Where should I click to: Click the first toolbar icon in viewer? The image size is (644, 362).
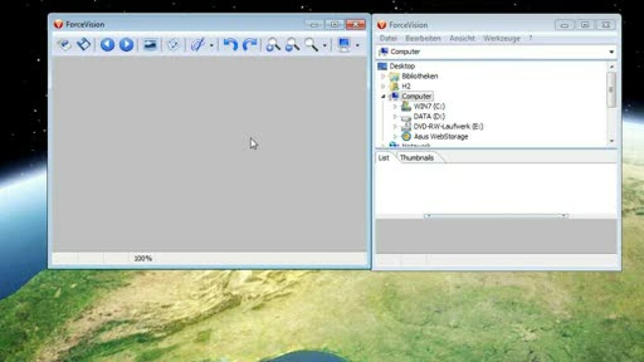tap(64, 45)
